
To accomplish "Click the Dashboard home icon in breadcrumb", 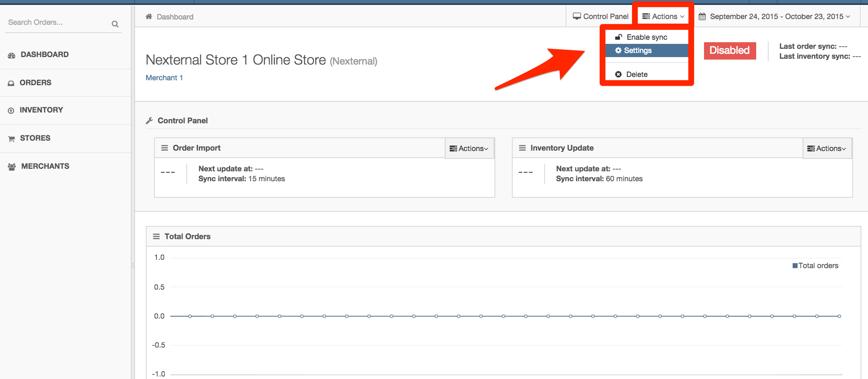I will point(149,17).
